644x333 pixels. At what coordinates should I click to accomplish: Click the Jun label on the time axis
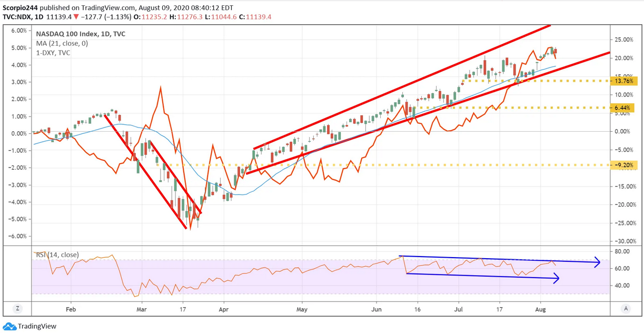tap(377, 309)
